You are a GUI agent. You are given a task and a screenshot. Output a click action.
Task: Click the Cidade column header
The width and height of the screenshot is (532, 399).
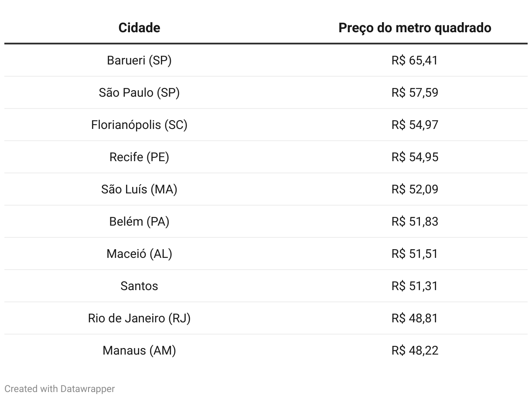point(139,28)
